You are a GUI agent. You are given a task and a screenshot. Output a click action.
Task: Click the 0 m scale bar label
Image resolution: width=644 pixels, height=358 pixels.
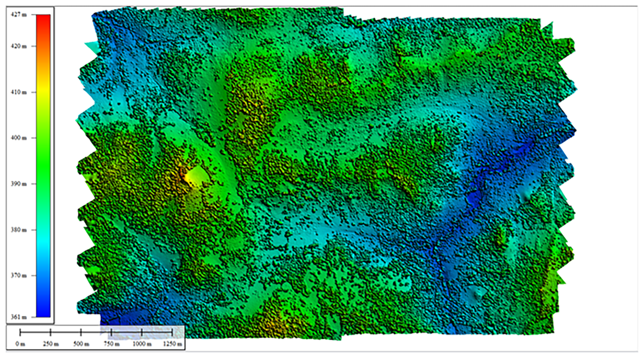20,344
